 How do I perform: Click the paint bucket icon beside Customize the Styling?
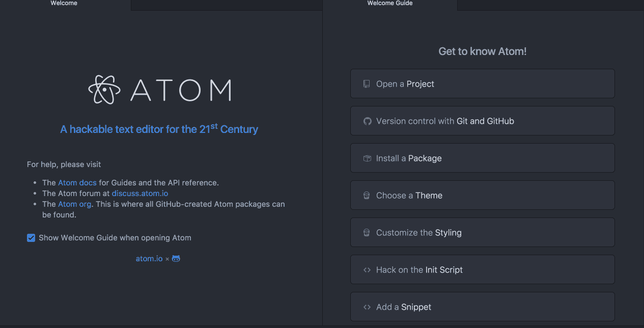pos(367,233)
